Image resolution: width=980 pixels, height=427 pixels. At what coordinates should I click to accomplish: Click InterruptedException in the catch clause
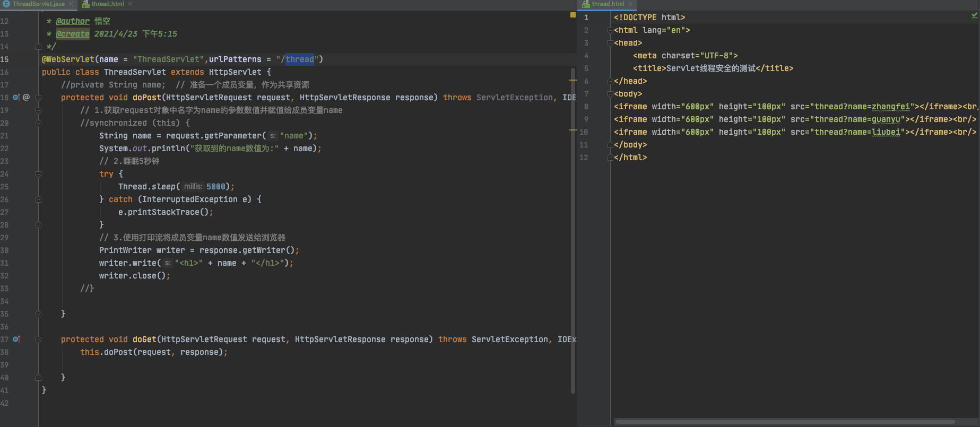click(190, 199)
